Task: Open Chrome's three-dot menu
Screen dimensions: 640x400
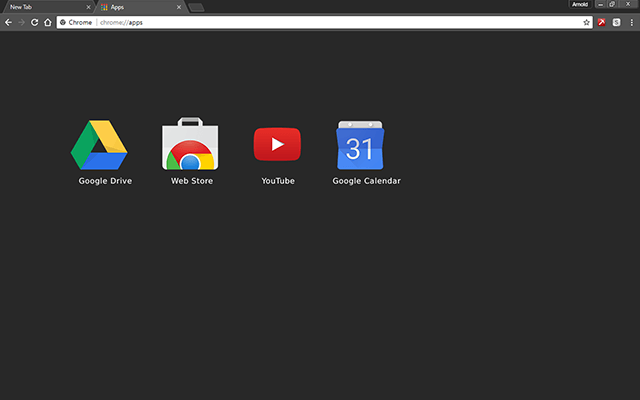Action: click(x=631, y=22)
